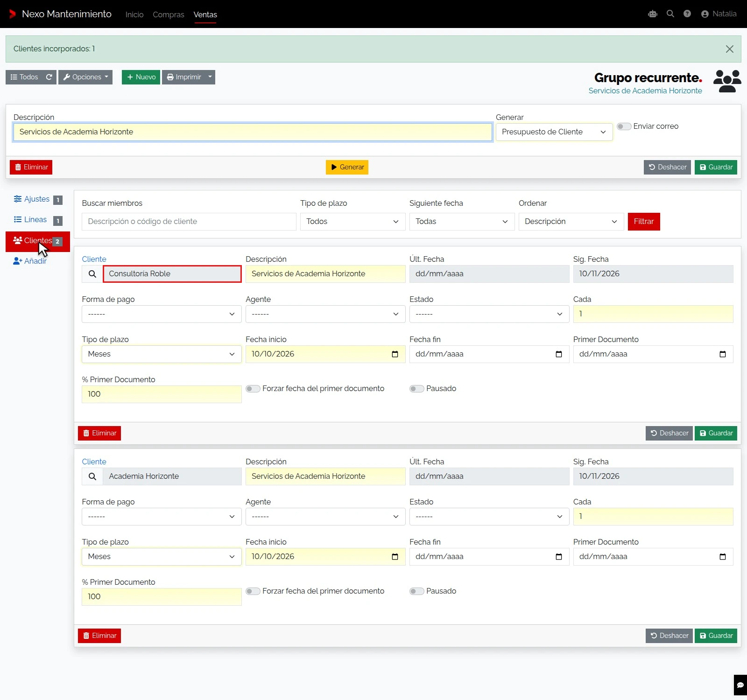Open Forma de pago for Consultoria Roble

[x=162, y=314]
